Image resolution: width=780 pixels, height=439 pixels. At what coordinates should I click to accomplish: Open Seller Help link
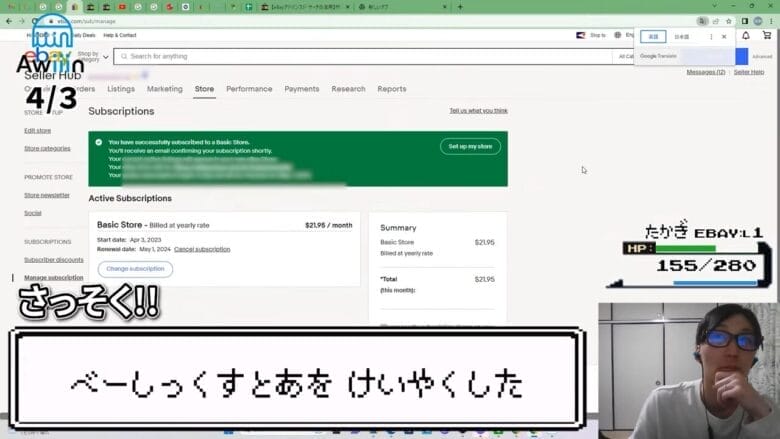click(x=749, y=72)
